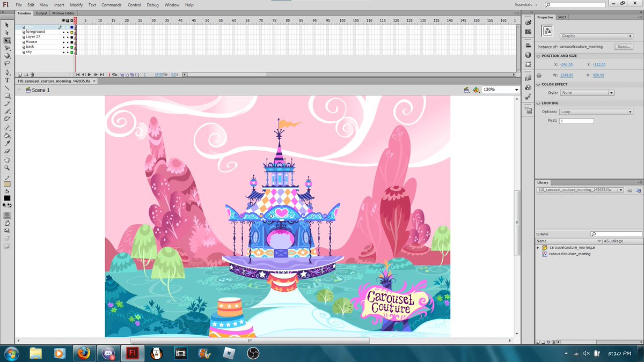Open the Color Effect Style dropdown
The image size is (644, 362).
tap(587, 93)
